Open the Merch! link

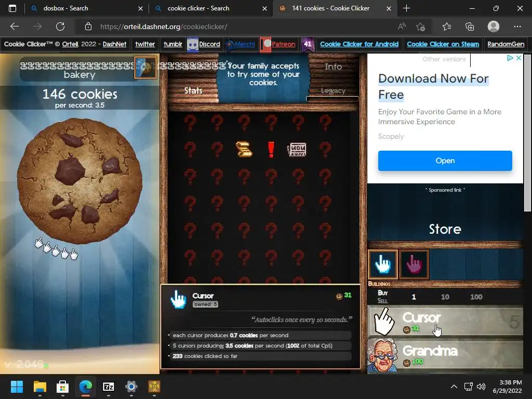click(x=245, y=44)
